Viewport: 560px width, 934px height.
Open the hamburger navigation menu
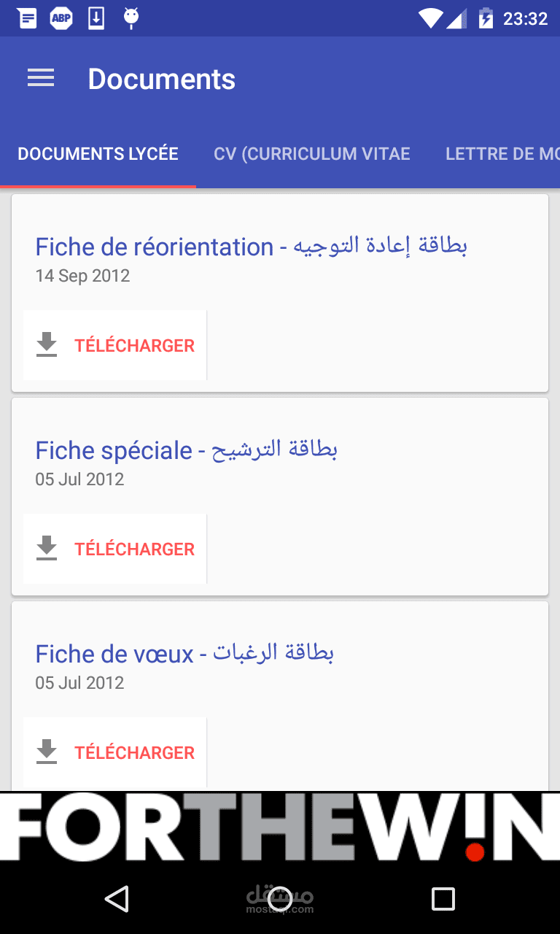(x=41, y=79)
